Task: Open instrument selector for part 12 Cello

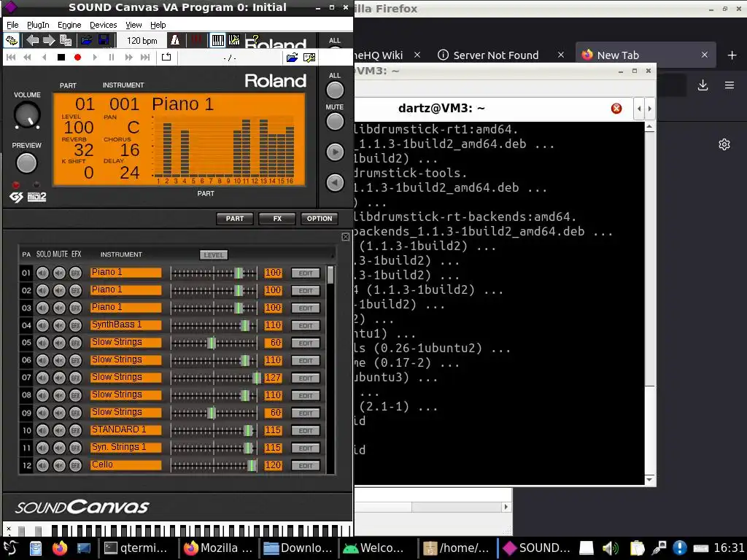Action: point(125,465)
